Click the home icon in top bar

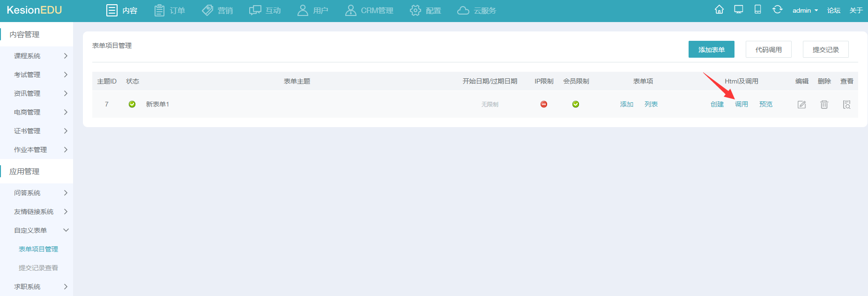pos(719,10)
